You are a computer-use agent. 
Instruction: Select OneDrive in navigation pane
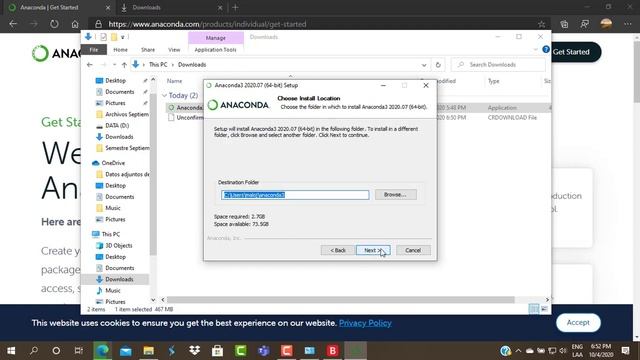(x=113, y=163)
